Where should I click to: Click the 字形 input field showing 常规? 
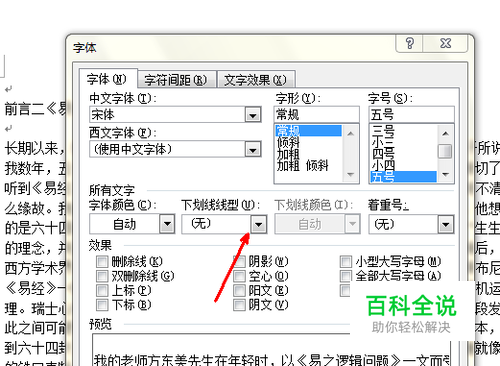coord(317,115)
